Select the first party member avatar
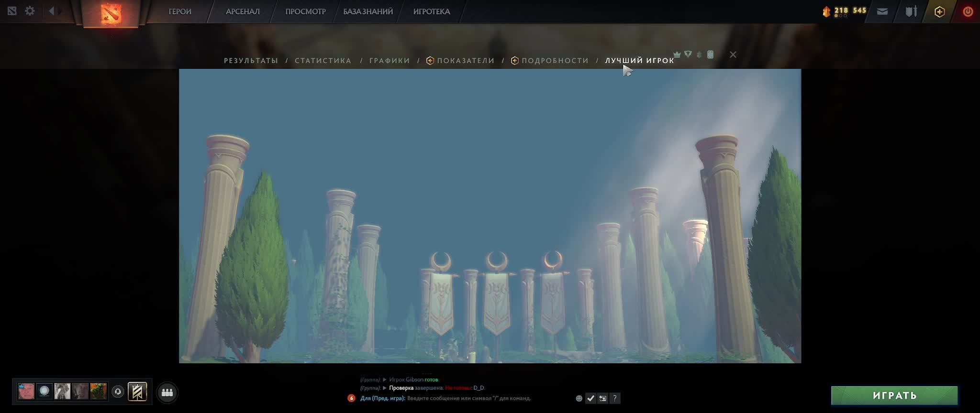The width and height of the screenshot is (980, 413). [x=26, y=391]
